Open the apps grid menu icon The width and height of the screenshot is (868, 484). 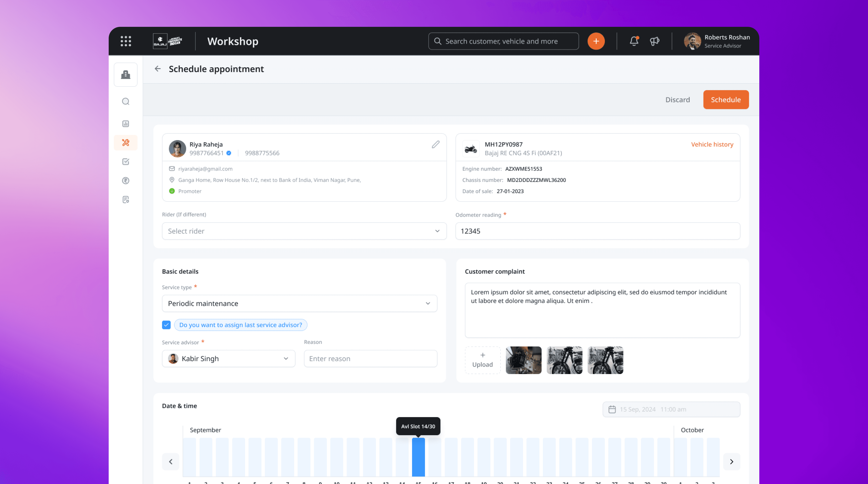point(126,41)
